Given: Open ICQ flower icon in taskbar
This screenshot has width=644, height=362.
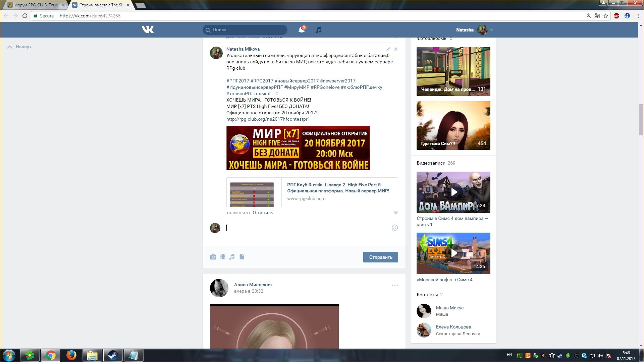Looking at the screenshot, I should pos(30,355).
